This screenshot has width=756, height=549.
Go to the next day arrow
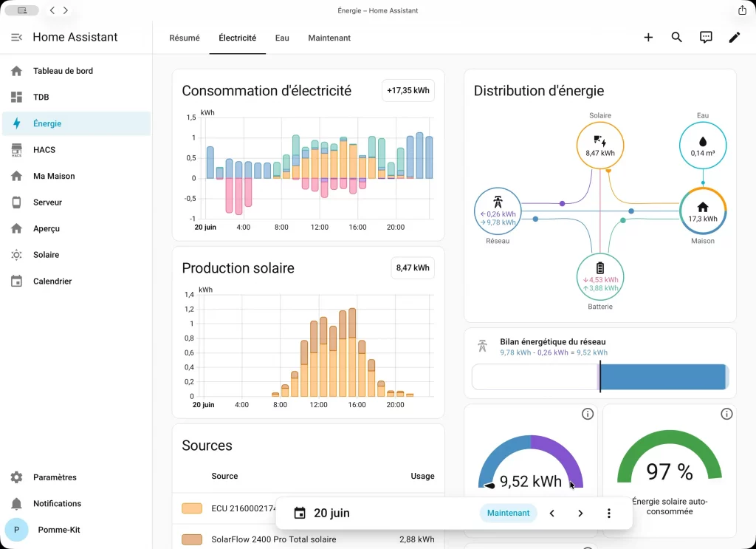580,513
